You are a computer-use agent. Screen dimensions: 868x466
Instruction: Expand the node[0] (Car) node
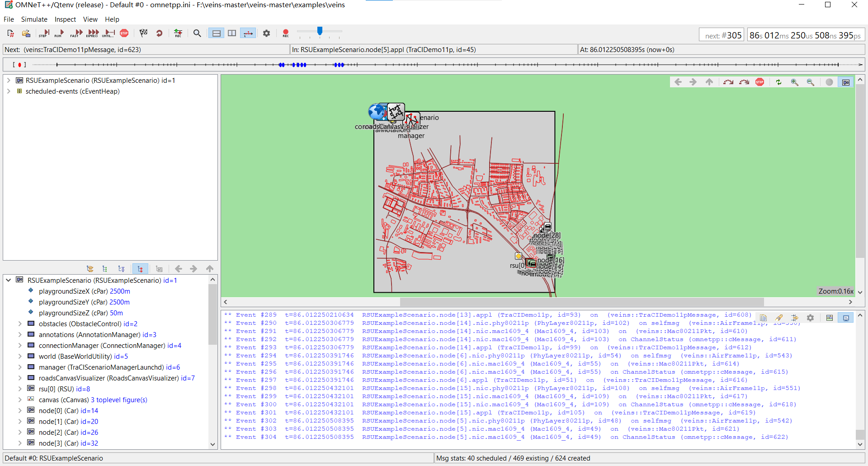[x=20, y=410]
